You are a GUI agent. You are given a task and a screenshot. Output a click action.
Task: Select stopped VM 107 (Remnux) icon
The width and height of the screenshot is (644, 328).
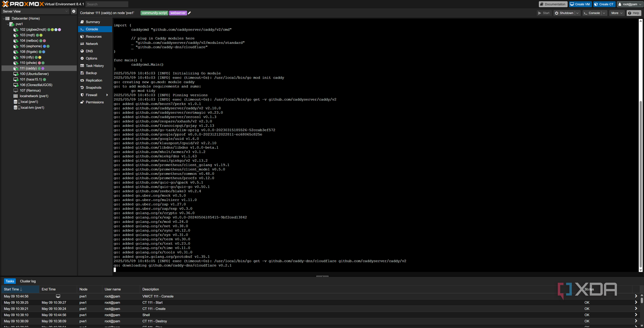pos(16,91)
